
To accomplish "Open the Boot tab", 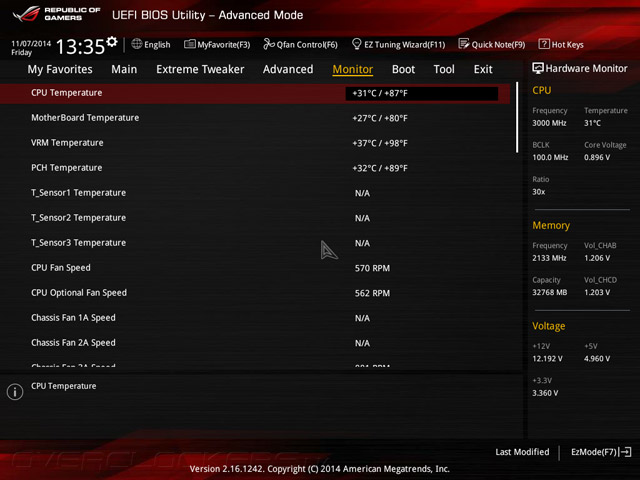I will coord(403,69).
